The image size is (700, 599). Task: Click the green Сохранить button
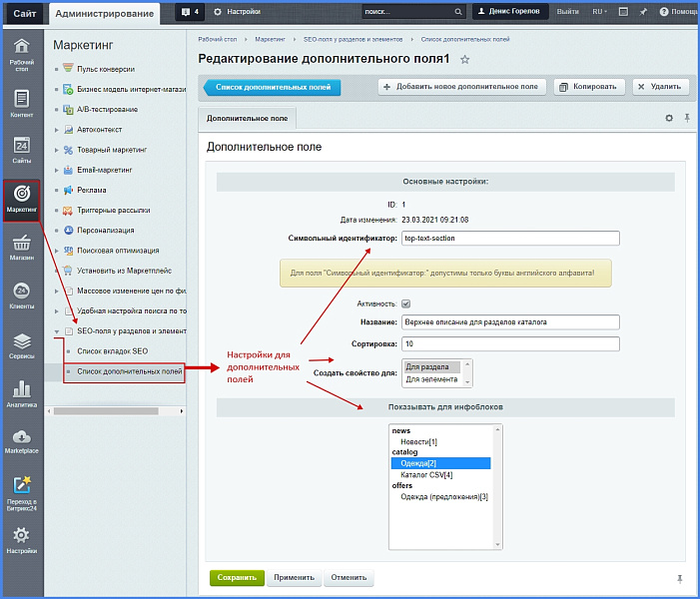click(237, 578)
